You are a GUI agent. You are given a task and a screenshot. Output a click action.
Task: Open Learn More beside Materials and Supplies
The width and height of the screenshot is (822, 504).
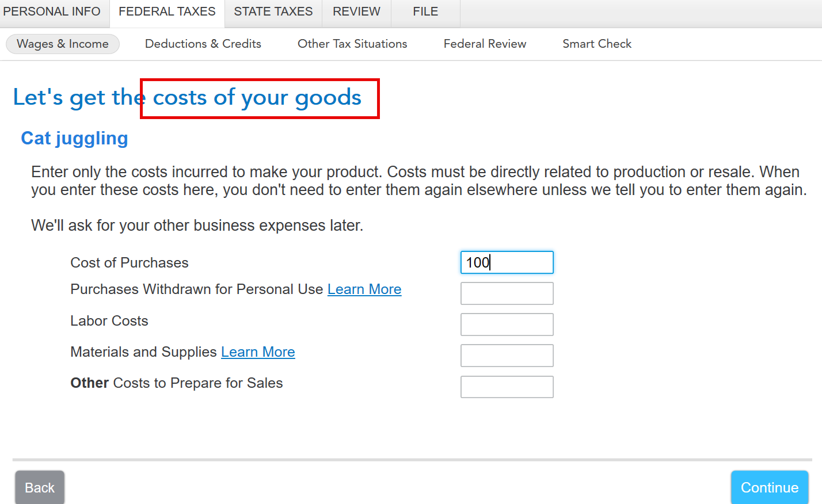[x=258, y=352]
